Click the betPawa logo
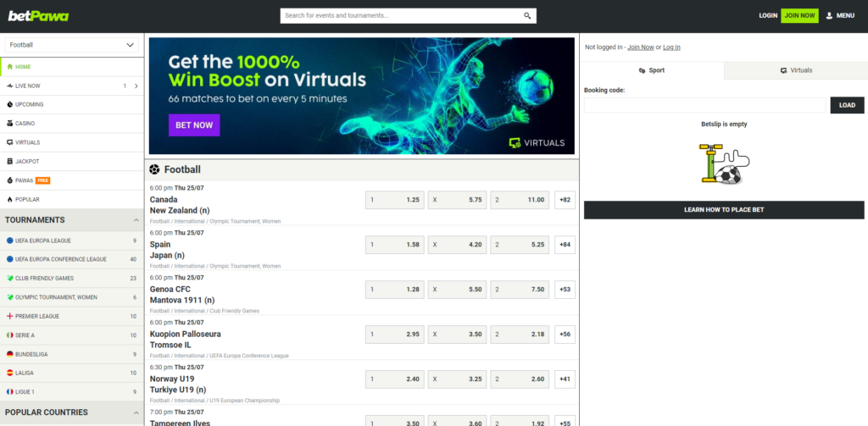Screen dimensions: 868x426 (38, 16)
